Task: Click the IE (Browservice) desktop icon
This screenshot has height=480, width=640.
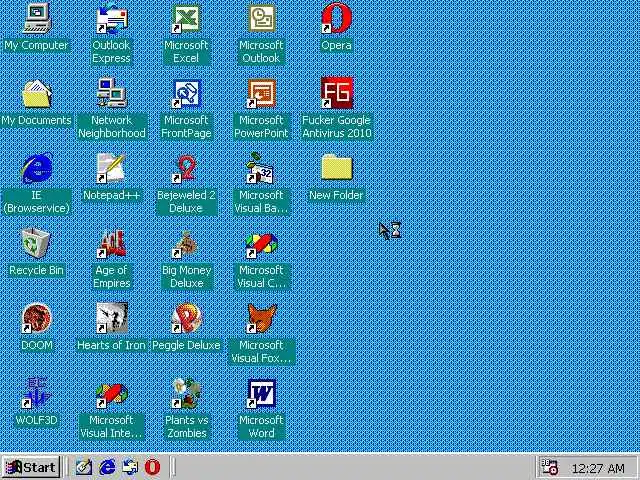Action: tap(37, 168)
